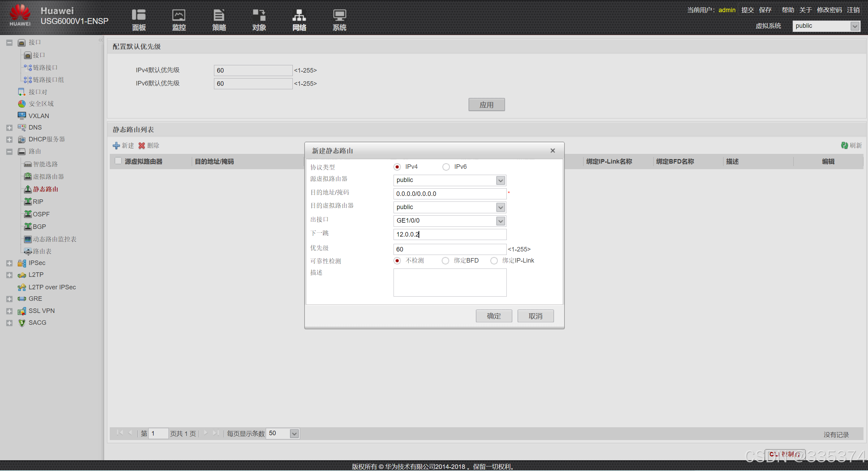
Task: Select the IPv6 protocol radio button
Action: [x=446, y=167]
